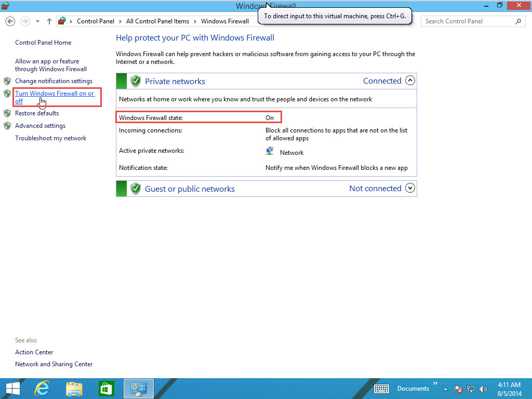This screenshot has width=532, height=399.
Task: Open Network and Sharing Center link
Action: click(54, 364)
